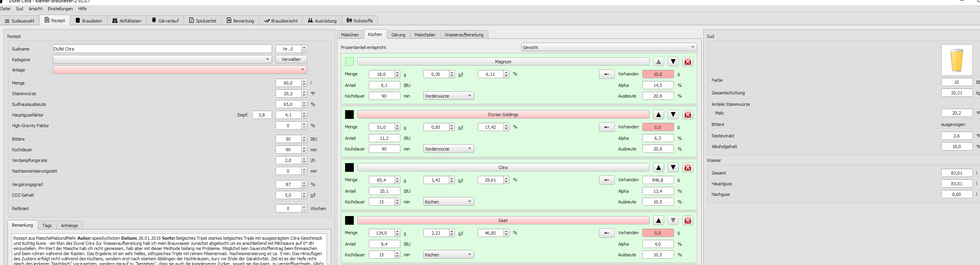
Task: Delete the Magnum hop entry
Action: 688,62
